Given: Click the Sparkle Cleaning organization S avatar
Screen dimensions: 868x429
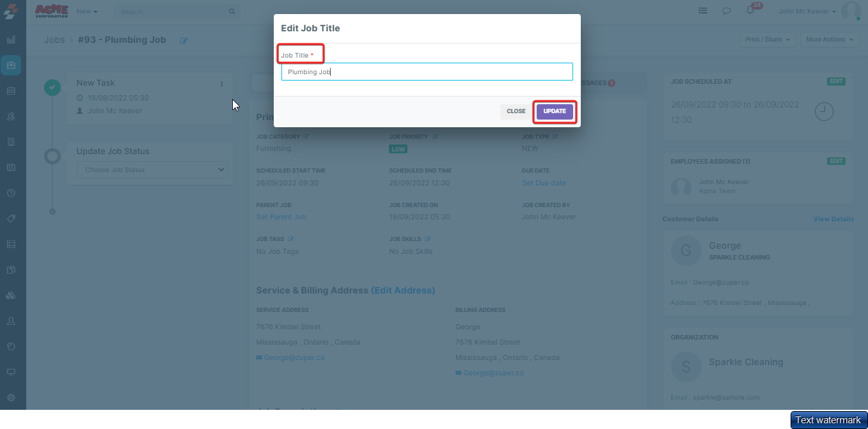Looking at the screenshot, I should tap(686, 367).
